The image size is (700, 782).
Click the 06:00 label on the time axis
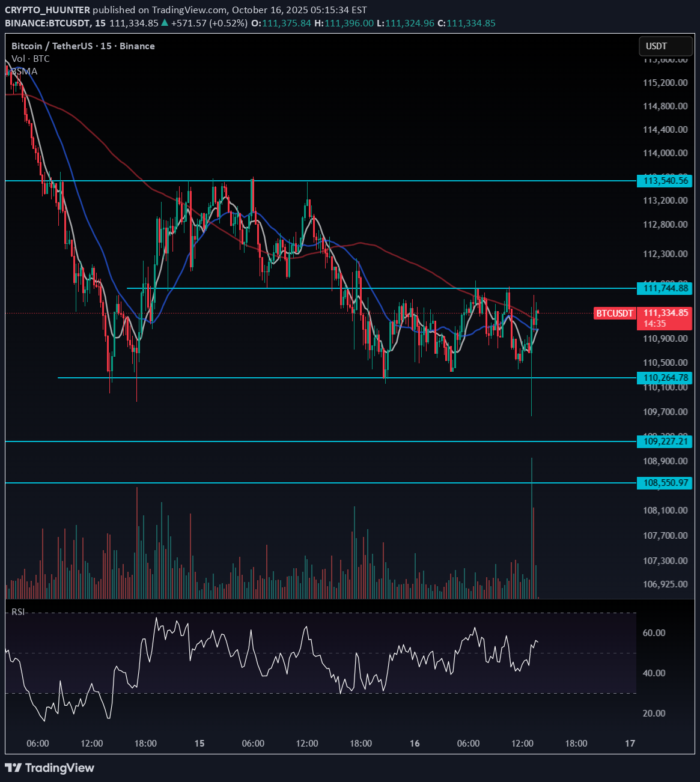(x=38, y=743)
